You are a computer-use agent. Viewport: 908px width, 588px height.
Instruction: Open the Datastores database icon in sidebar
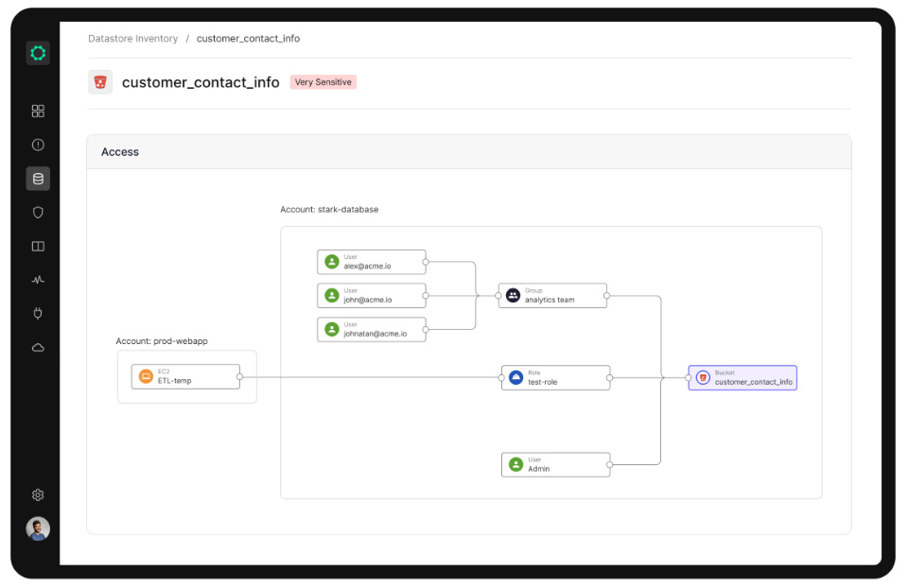(38, 178)
